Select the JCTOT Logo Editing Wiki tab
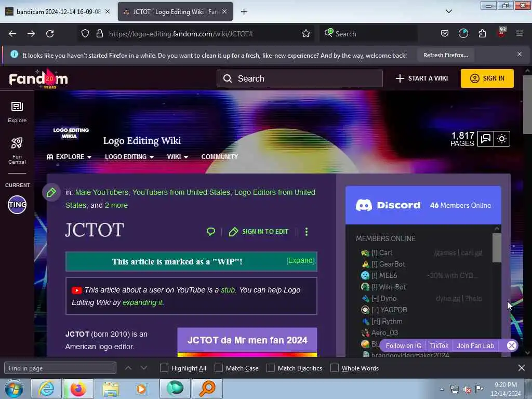This screenshot has width=532, height=399. click(175, 11)
